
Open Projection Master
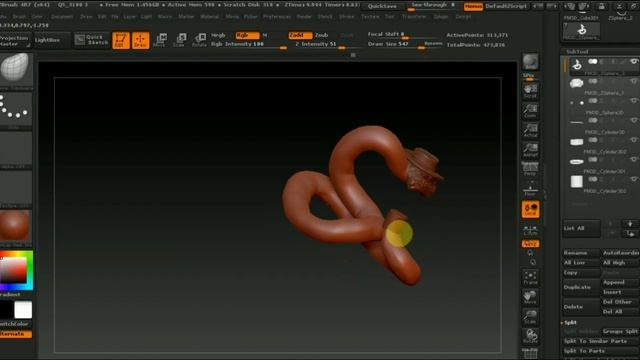coord(15,40)
